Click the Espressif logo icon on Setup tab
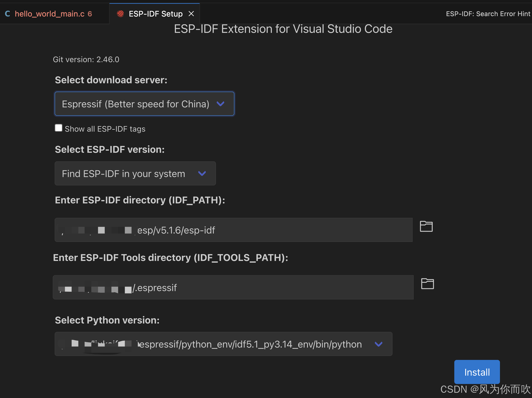 click(x=120, y=14)
